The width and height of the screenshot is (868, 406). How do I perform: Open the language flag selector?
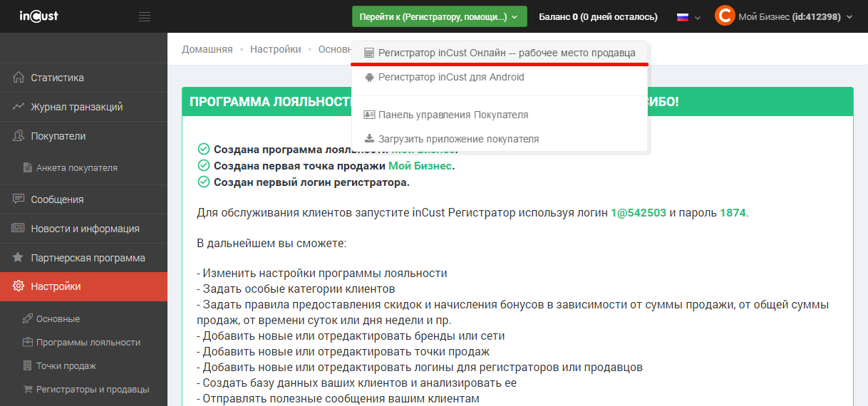coord(688,17)
